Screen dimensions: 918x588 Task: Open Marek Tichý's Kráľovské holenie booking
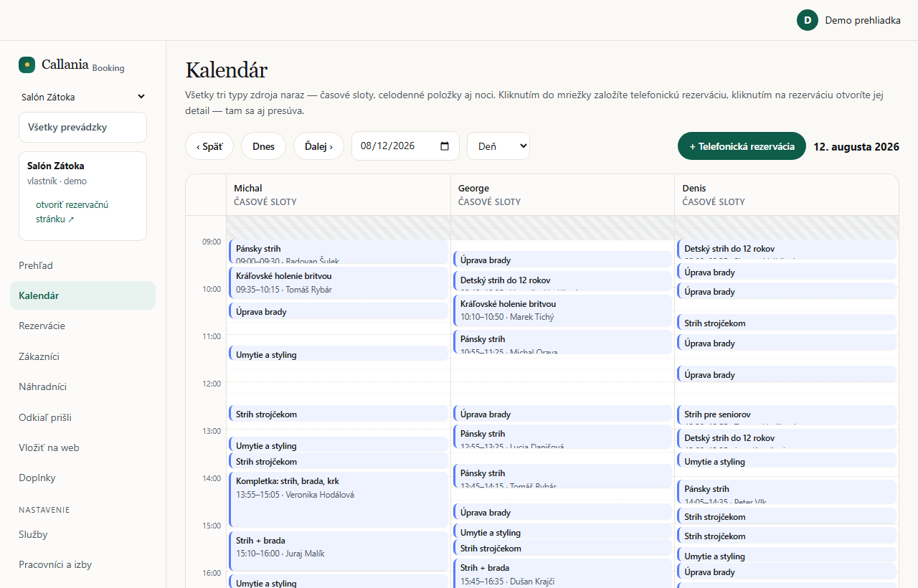563,310
